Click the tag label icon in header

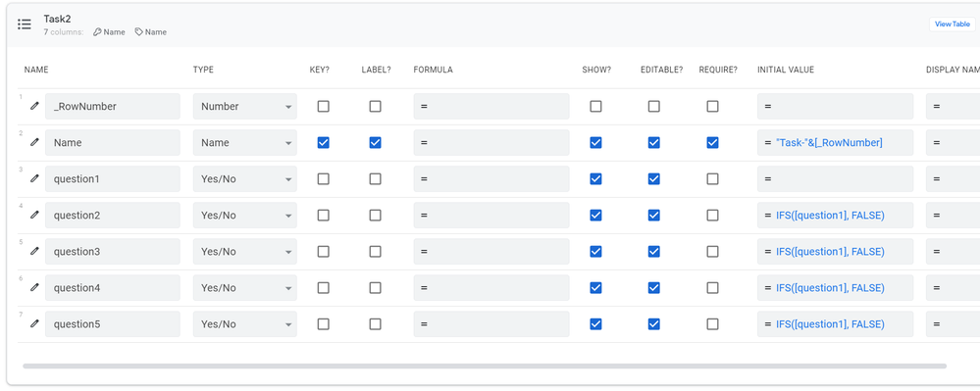[x=138, y=32]
